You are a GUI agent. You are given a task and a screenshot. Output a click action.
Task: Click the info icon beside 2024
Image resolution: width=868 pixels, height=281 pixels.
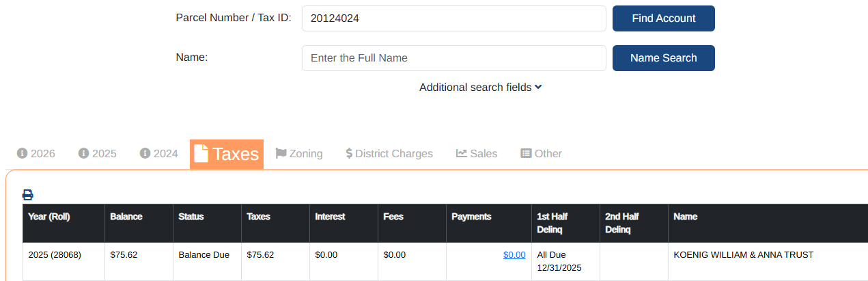(145, 153)
